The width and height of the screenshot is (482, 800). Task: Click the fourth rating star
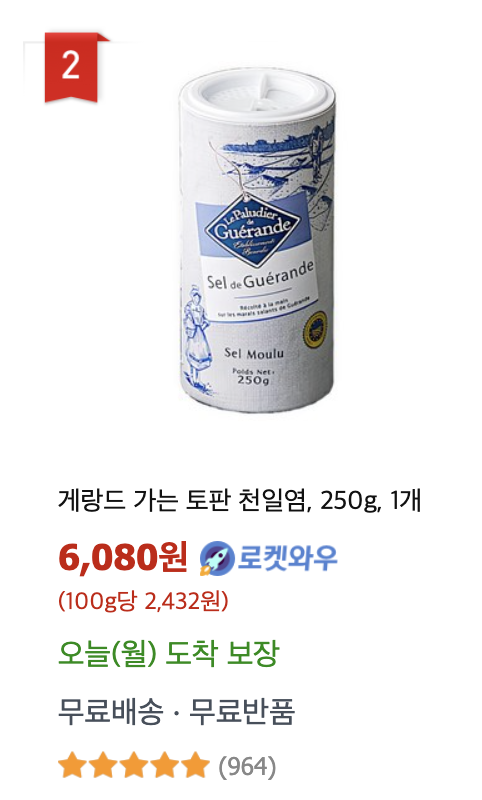pyautogui.click(x=164, y=766)
